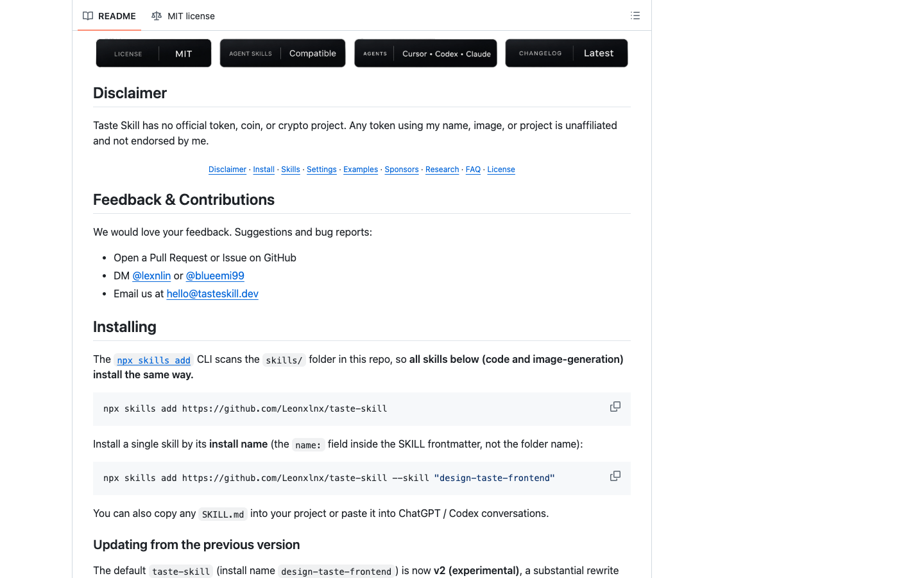The image size is (924, 578).
Task: Click the hello@tasteskill.dev email link
Action: coord(212,293)
